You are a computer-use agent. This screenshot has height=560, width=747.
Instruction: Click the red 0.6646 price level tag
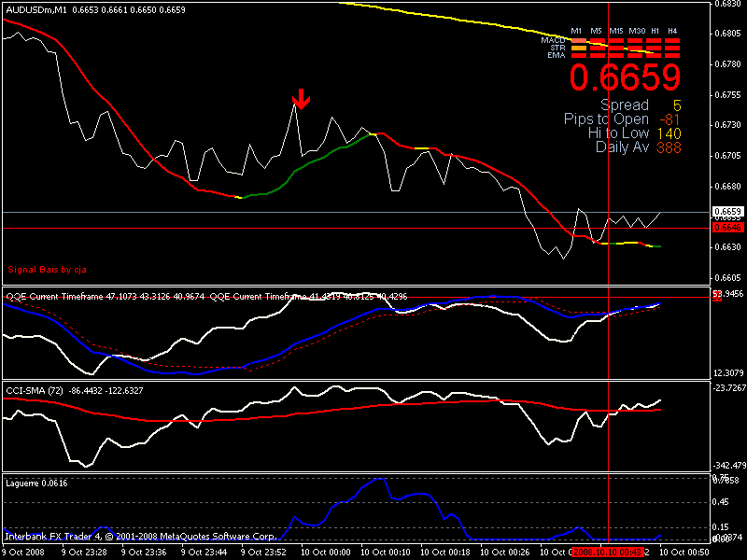727,227
